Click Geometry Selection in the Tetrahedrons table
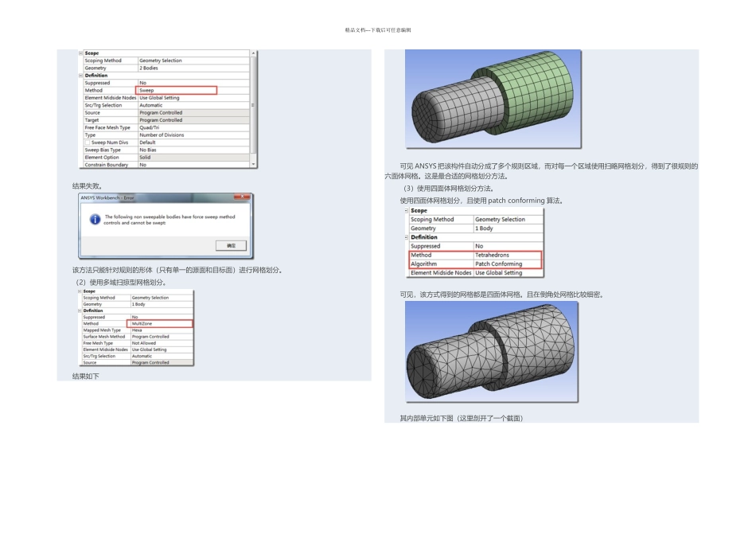 (500, 220)
